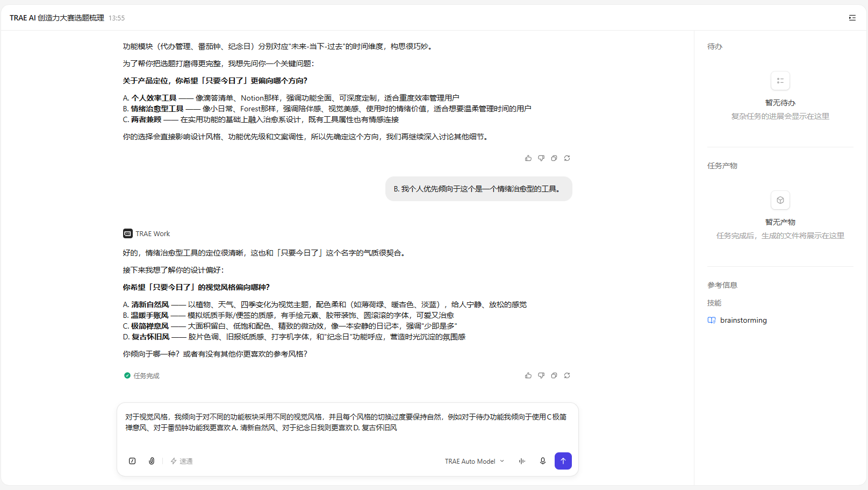This screenshot has width=868, height=490.
Task: Click option B. 情绪治愈型工具 line
Action: (x=327, y=109)
